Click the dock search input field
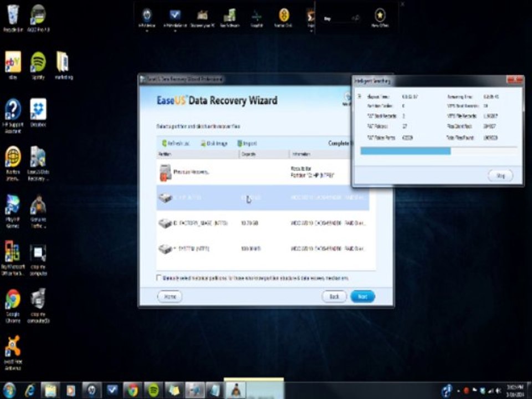The width and height of the screenshot is (532, 399). (x=342, y=19)
